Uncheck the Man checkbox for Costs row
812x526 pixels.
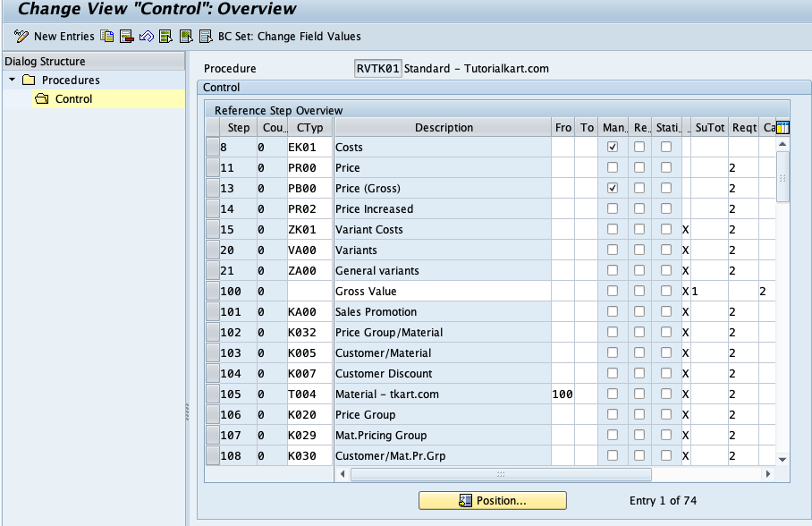tap(613, 147)
